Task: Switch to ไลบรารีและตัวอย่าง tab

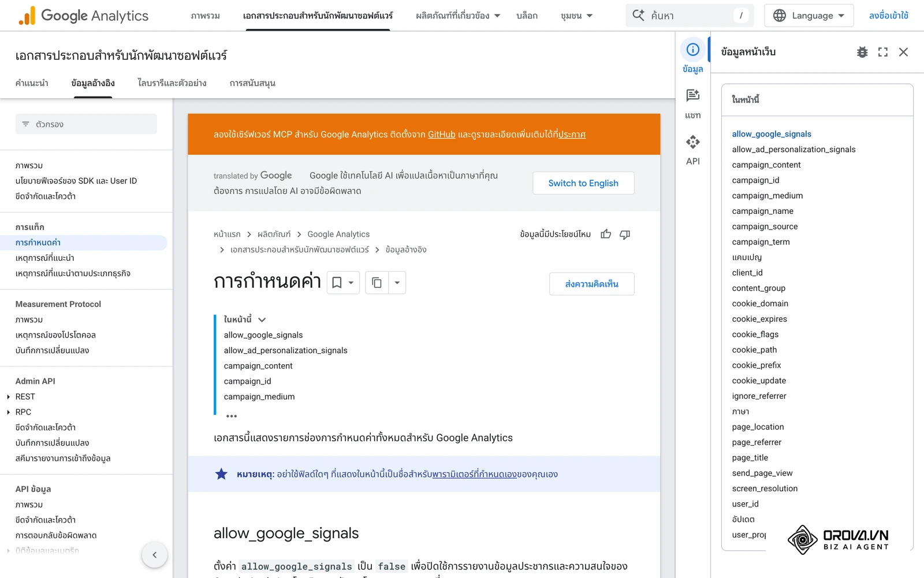Action: coord(172,83)
